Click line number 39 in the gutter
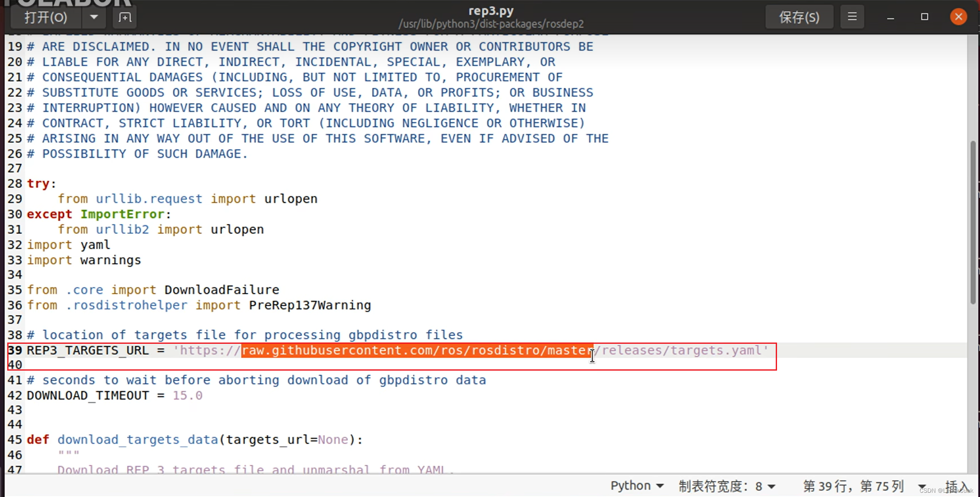This screenshot has height=497, width=980. 15,350
